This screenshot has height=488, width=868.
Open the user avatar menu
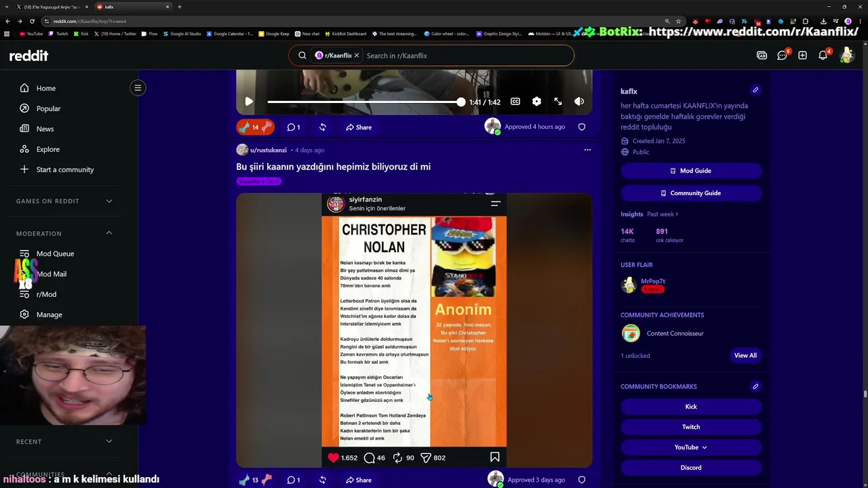tap(846, 56)
